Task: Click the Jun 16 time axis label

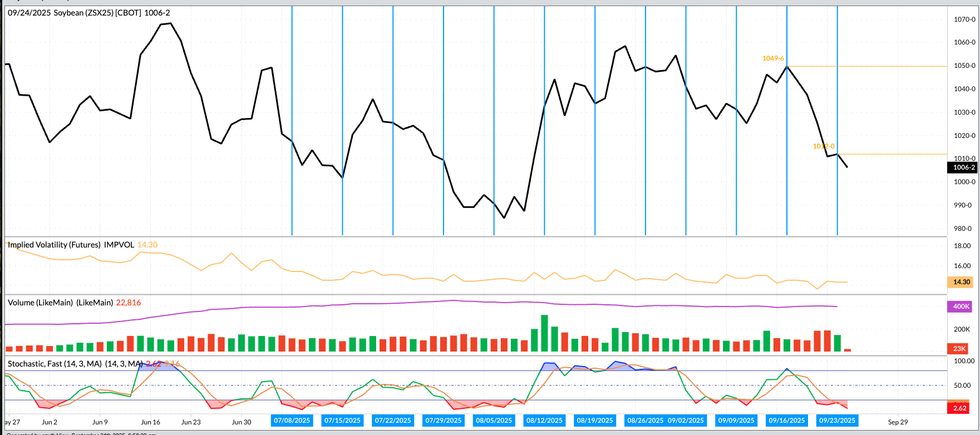Action: [150, 422]
